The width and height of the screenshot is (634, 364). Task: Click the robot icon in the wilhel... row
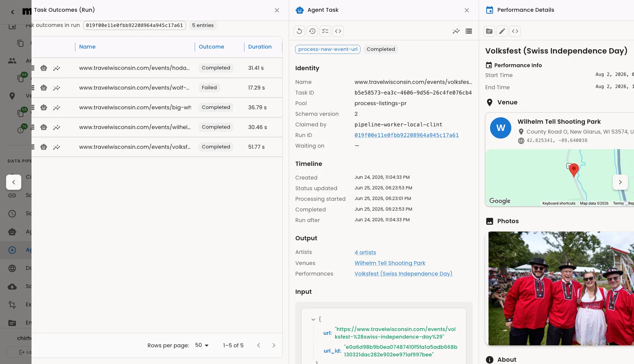click(44, 127)
